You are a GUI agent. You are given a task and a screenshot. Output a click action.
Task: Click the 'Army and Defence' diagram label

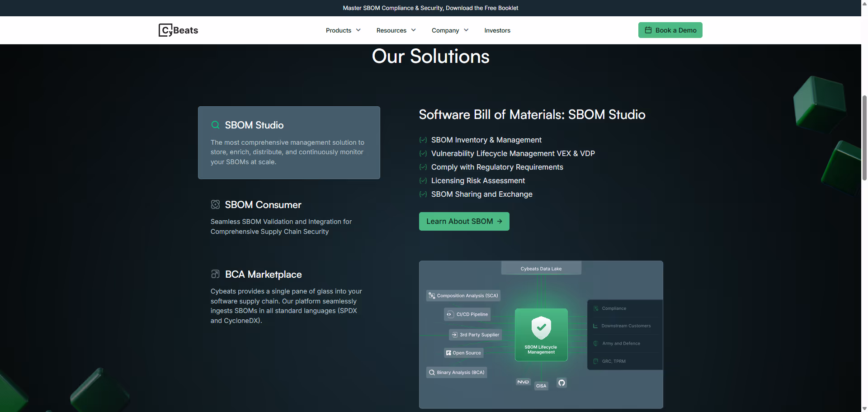pos(621,344)
